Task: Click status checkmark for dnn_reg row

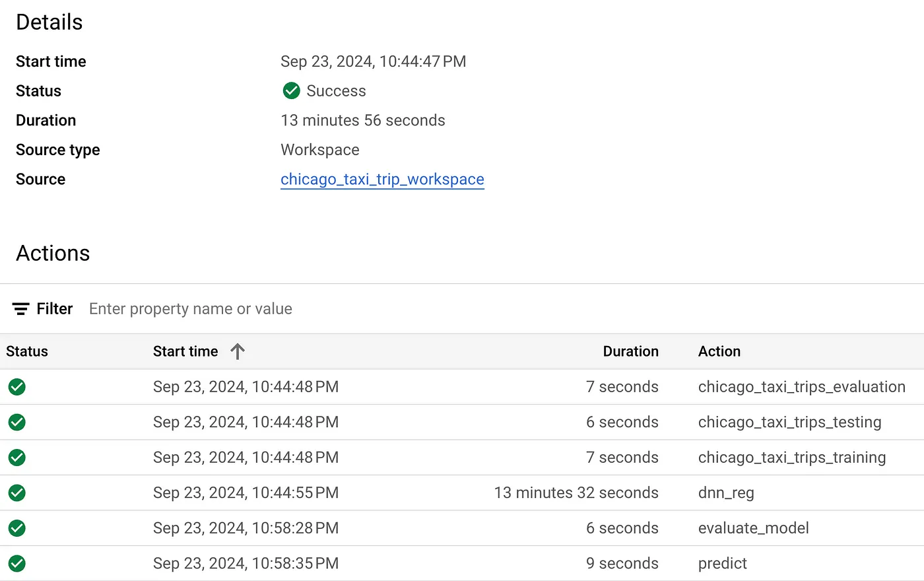Action: pos(17,493)
